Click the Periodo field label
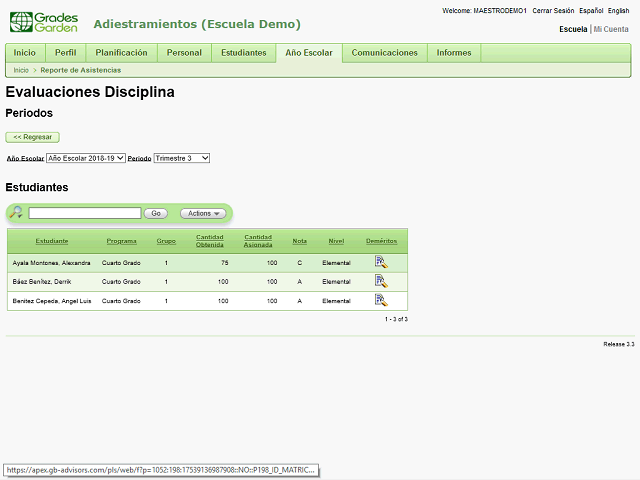Screen dimensions: 640x480 (x=140, y=158)
